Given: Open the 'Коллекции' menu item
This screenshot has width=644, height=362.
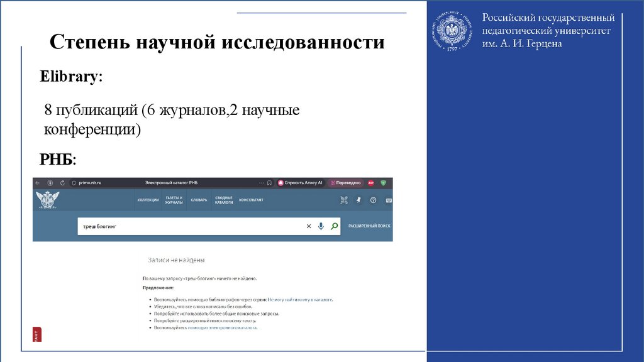Looking at the screenshot, I should [x=148, y=200].
